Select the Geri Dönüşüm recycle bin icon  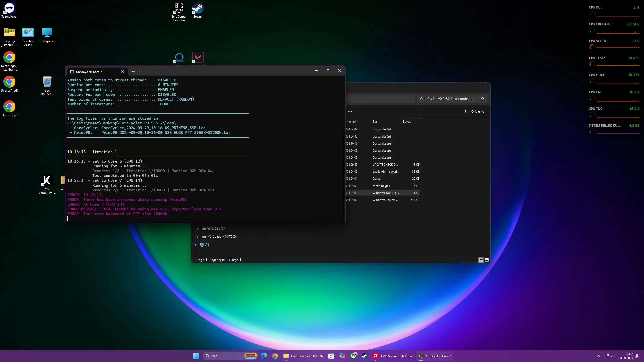pyautogui.click(x=47, y=86)
